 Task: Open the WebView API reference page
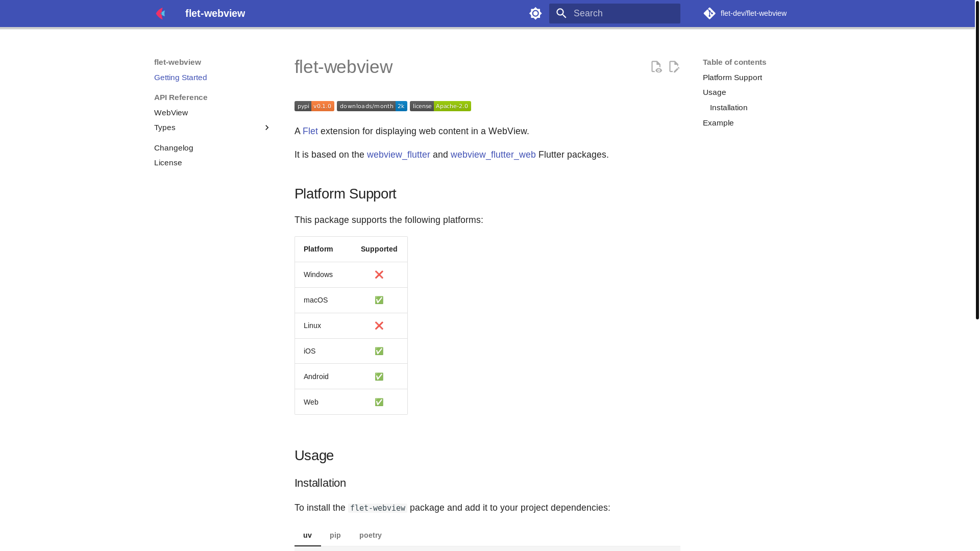click(171, 113)
